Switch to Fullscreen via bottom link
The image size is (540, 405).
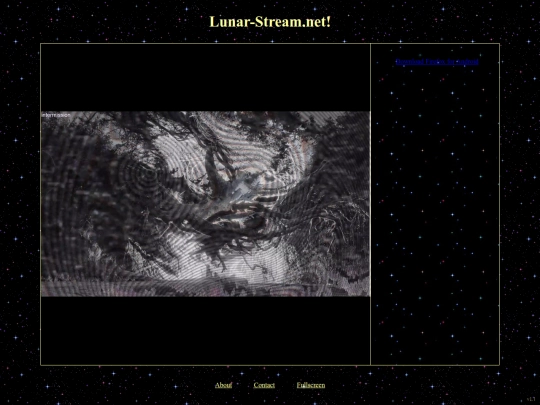point(311,385)
